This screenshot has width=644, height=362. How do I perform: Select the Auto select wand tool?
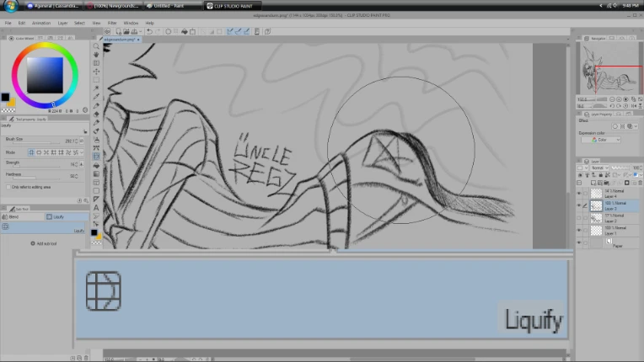pos(96,88)
